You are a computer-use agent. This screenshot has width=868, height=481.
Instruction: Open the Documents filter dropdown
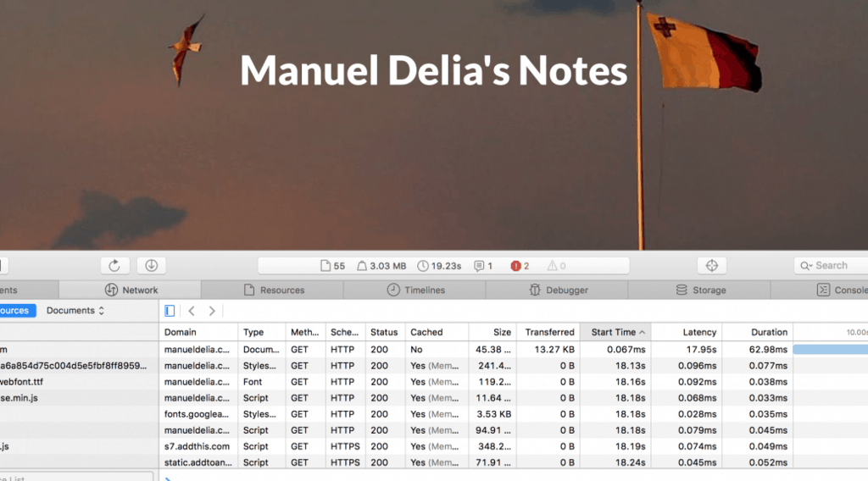click(x=75, y=311)
